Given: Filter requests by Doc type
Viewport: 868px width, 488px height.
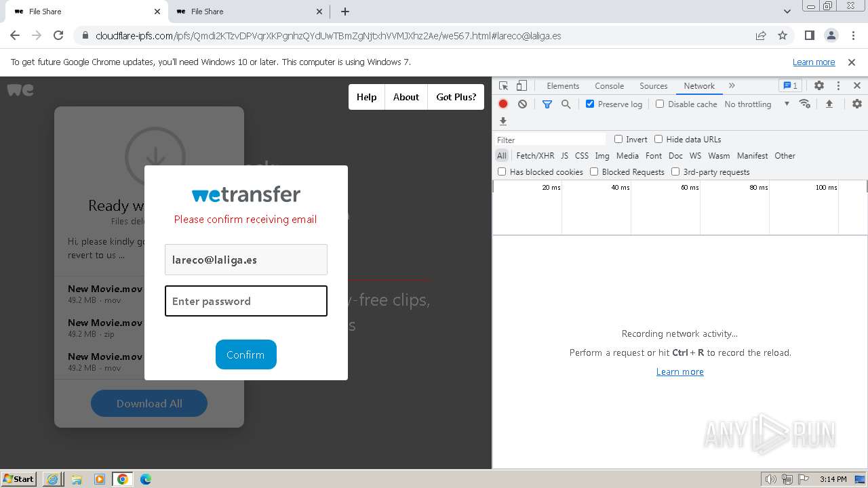Looking at the screenshot, I should (x=675, y=155).
